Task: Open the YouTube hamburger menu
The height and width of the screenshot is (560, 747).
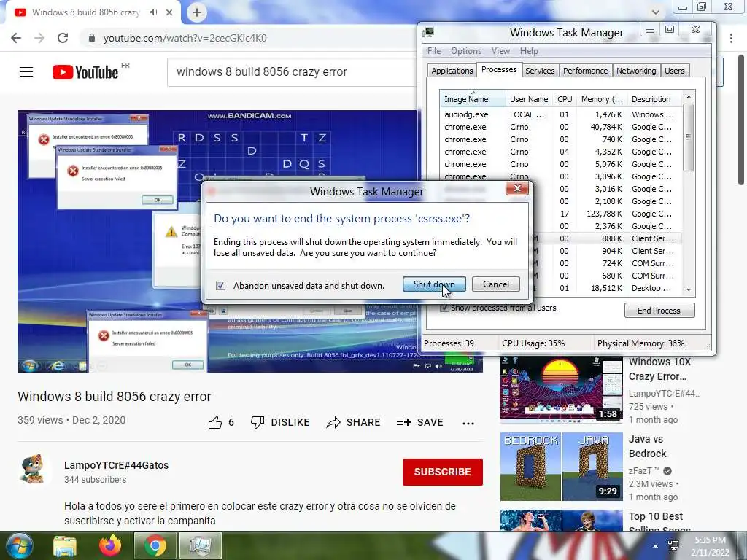Action: [26, 72]
